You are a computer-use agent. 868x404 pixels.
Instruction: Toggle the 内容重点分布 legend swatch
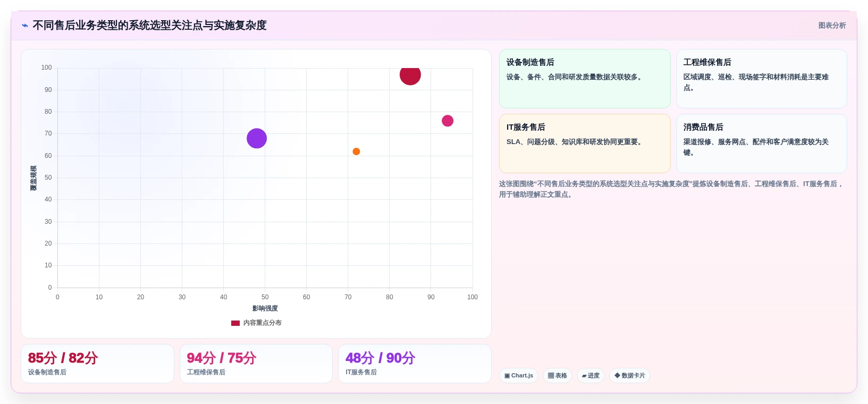pos(235,323)
